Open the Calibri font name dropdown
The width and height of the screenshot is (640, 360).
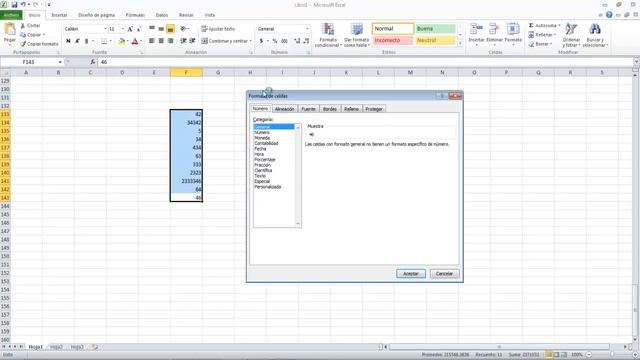point(105,29)
